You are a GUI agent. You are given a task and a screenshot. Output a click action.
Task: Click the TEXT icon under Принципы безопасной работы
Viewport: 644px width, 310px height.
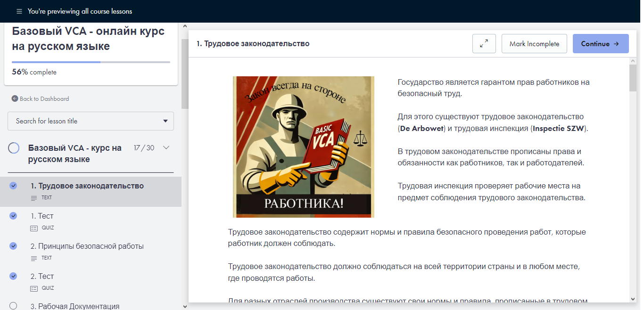pos(33,258)
